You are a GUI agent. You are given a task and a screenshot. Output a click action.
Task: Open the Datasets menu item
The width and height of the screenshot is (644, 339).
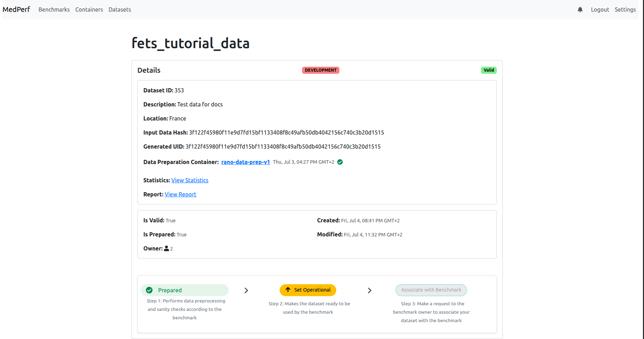click(120, 9)
